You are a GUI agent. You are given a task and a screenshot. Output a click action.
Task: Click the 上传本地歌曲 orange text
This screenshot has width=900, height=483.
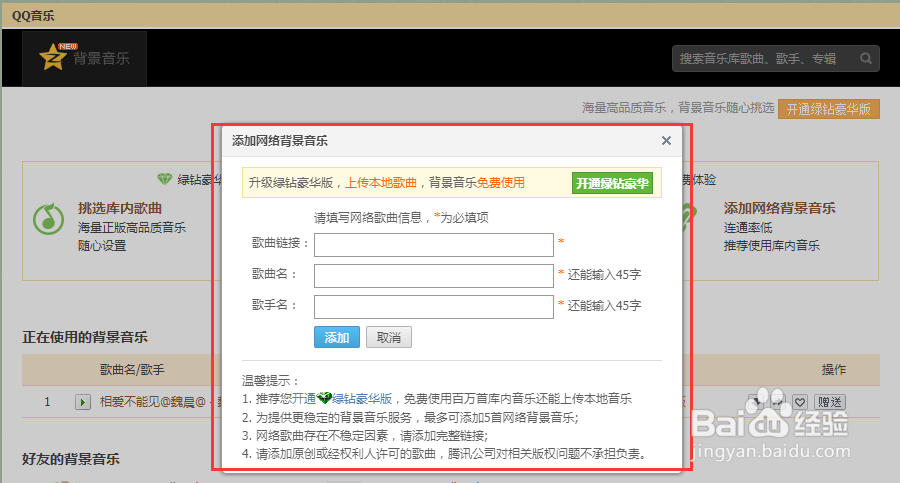[x=381, y=183]
